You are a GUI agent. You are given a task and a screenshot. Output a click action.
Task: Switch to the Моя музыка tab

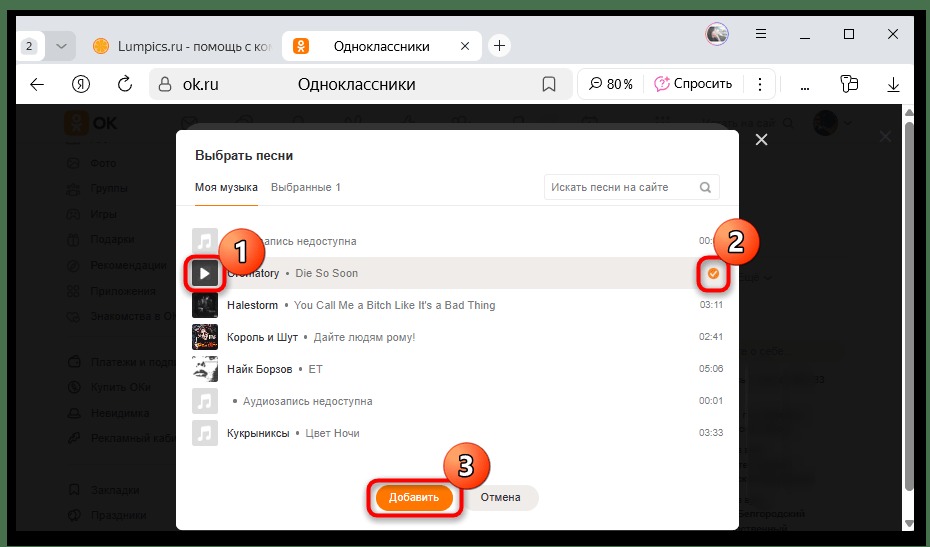click(226, 187)
